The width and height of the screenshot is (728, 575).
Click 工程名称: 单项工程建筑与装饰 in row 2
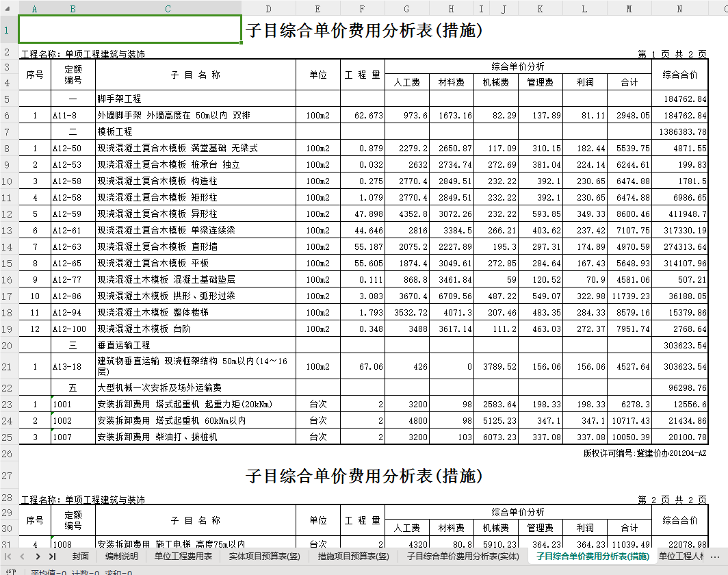coord(83,54)
